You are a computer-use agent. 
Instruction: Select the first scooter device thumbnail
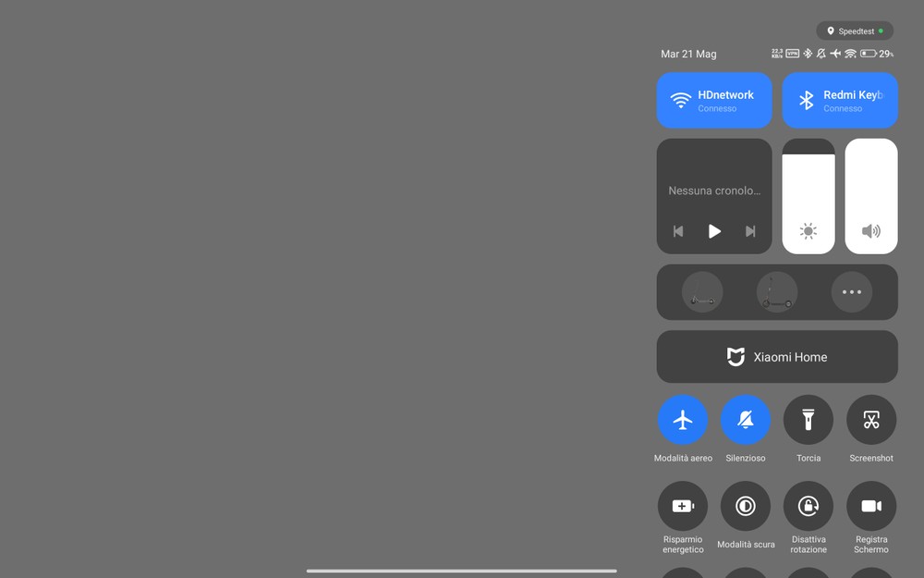coord(702,292)
